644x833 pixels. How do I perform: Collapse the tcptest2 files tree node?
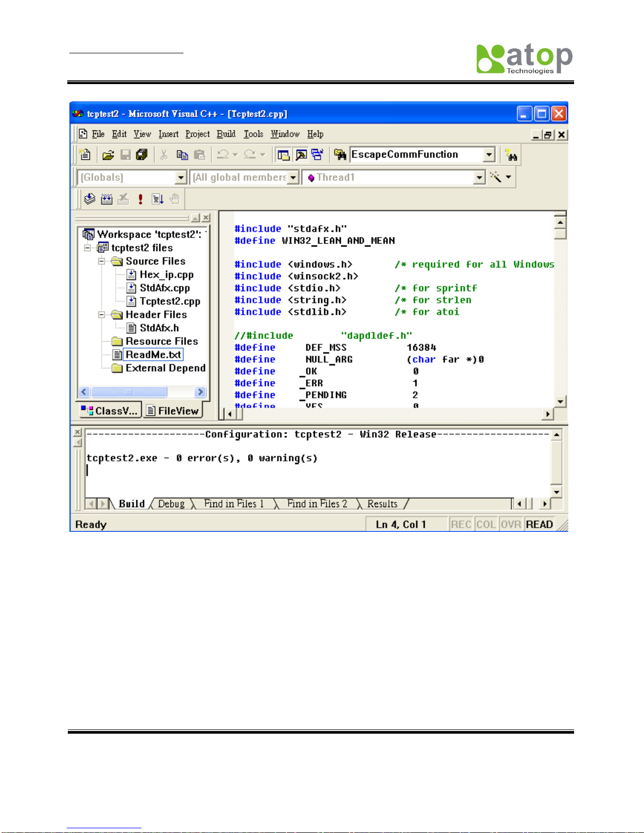pyautogui.click(x=87, y=248)
